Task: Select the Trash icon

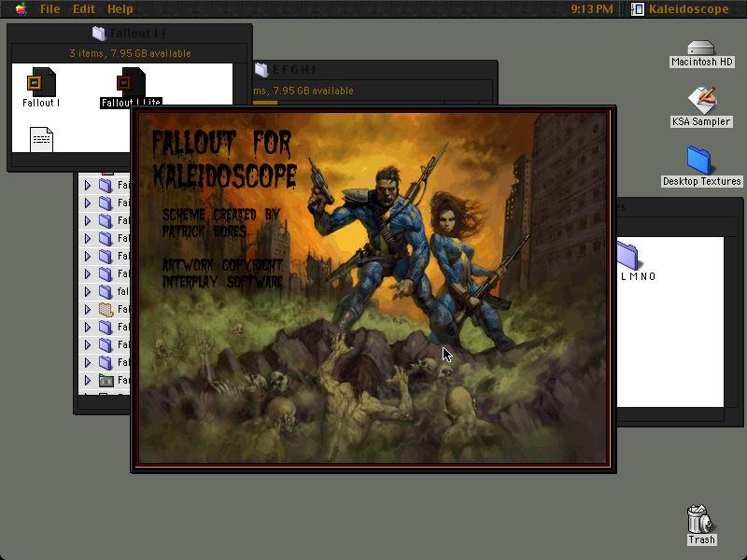Action: [699, 519]
